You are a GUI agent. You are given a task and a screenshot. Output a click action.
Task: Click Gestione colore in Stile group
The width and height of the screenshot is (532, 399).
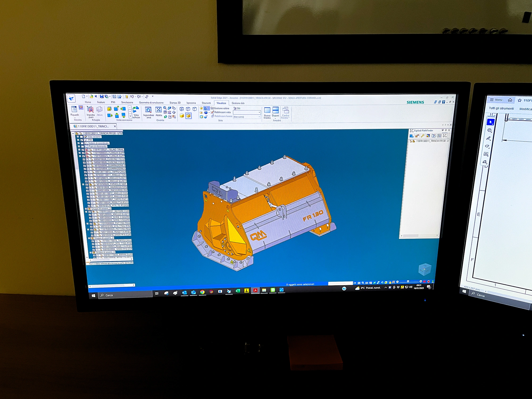(220, 108)
